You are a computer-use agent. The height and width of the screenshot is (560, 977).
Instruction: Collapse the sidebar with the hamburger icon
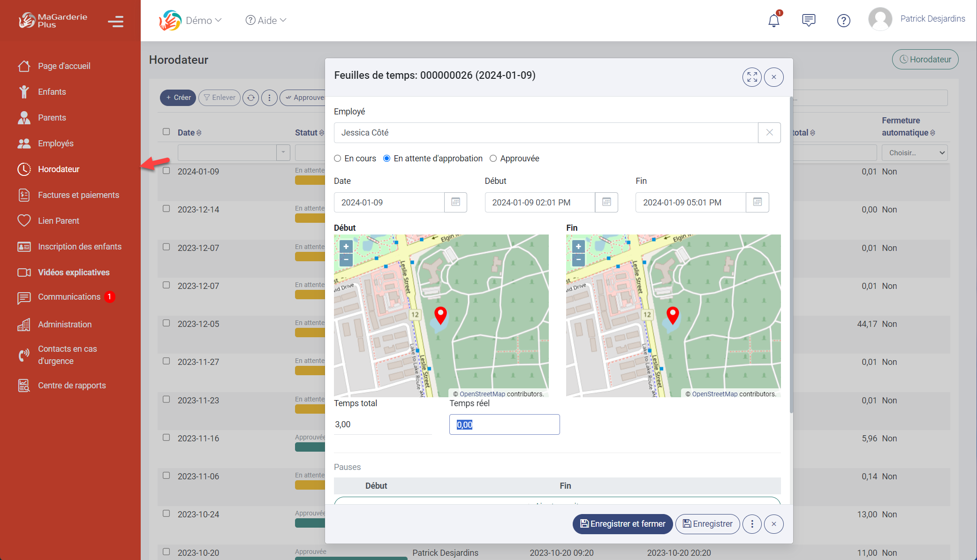[116, 22]
